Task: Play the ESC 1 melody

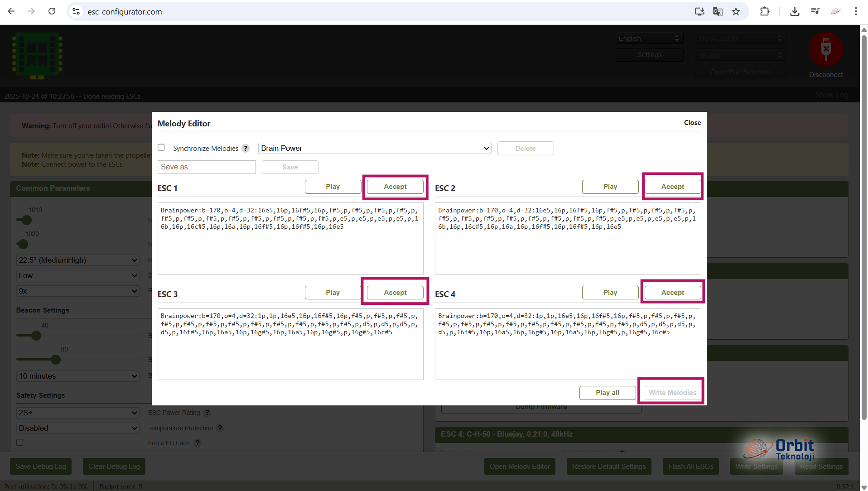Action: pos(333,187)
